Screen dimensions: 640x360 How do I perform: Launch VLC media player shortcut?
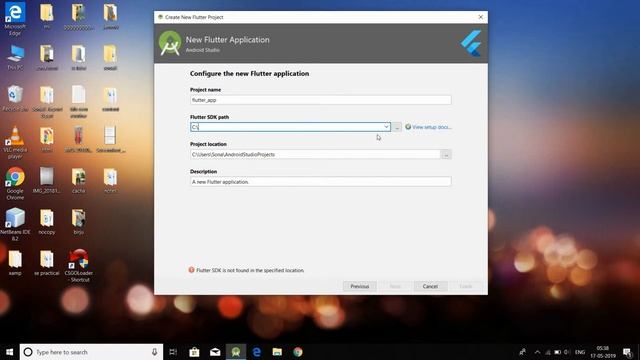click(15, 142)
